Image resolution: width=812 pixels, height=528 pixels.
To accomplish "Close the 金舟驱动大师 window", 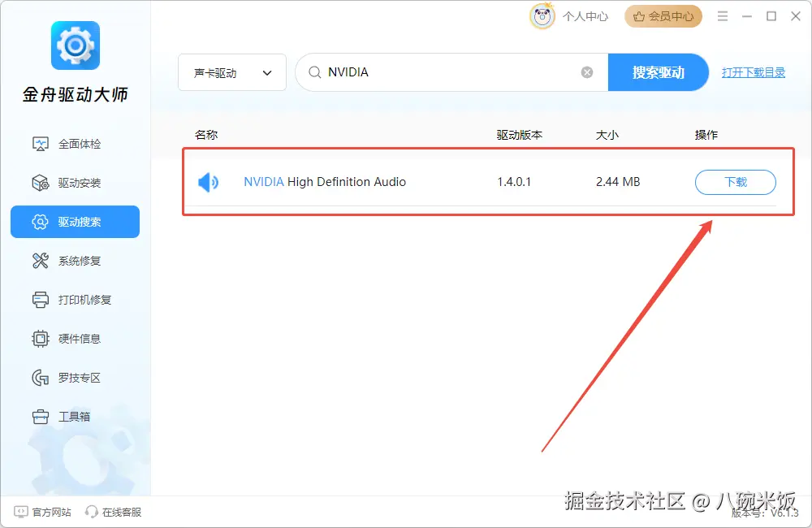I will (x=796, y=16).
